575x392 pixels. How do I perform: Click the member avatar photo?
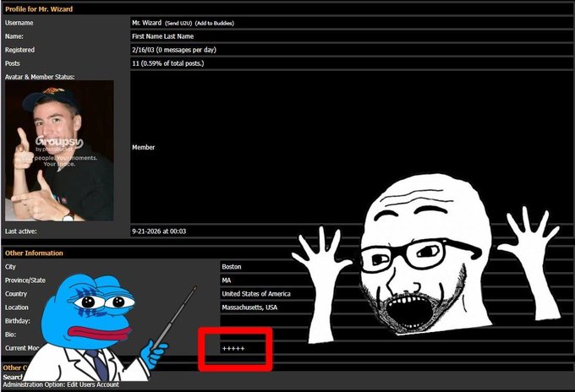pyautogui.click(x=59, y=150)
